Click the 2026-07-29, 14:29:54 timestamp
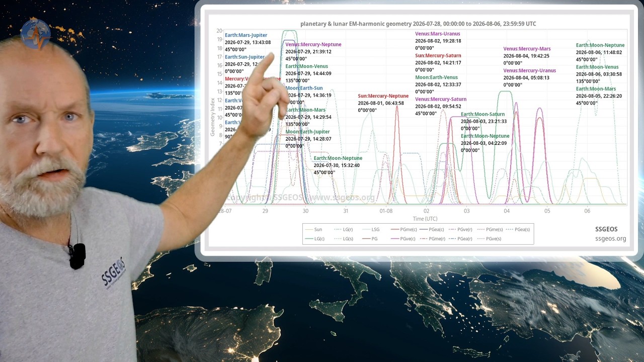The height and width of the screenshot is (362, 644). (308, 117)
